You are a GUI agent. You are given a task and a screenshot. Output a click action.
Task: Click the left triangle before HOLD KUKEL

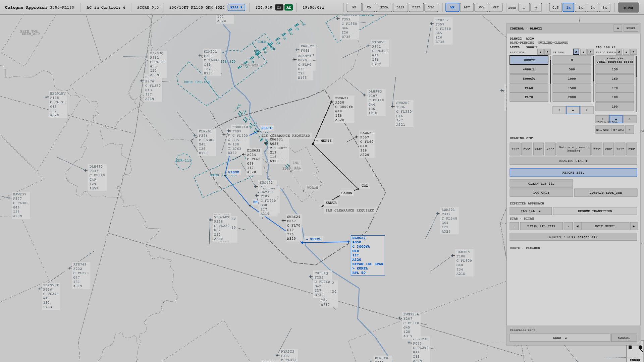coord(578,226)
